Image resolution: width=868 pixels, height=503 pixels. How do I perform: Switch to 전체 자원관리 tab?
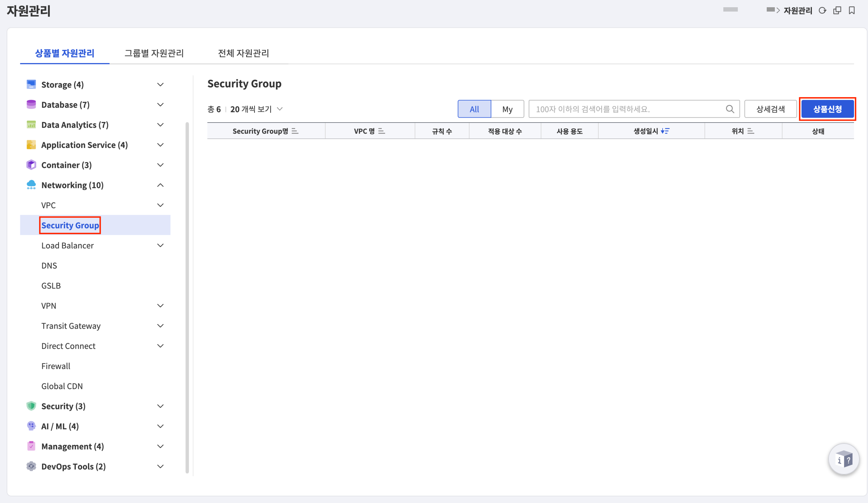[243, 53]
